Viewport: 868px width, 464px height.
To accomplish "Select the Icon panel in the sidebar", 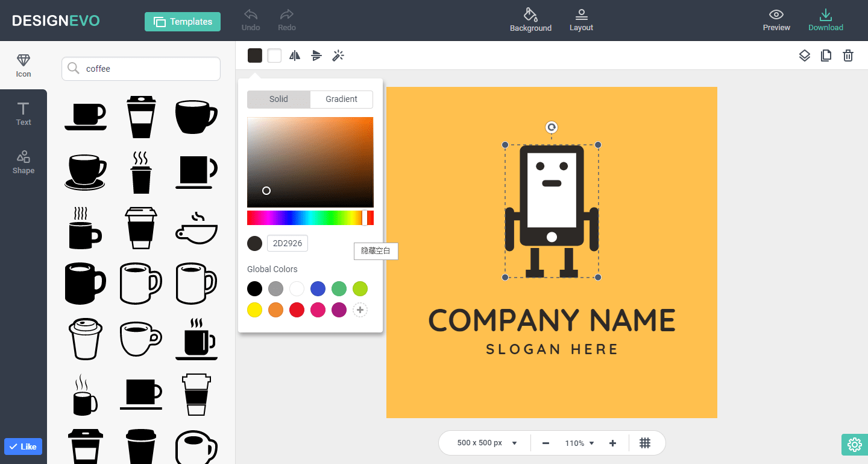I will coord(23,65).
